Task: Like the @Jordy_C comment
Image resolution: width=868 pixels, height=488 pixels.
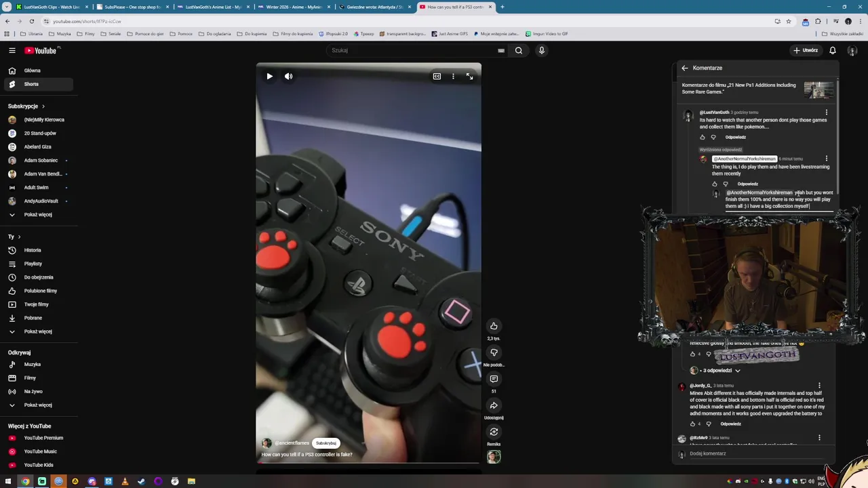Action: (692, 424)
